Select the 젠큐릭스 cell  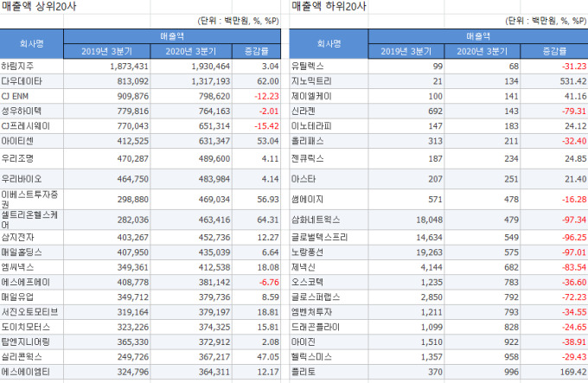(329, 159)
